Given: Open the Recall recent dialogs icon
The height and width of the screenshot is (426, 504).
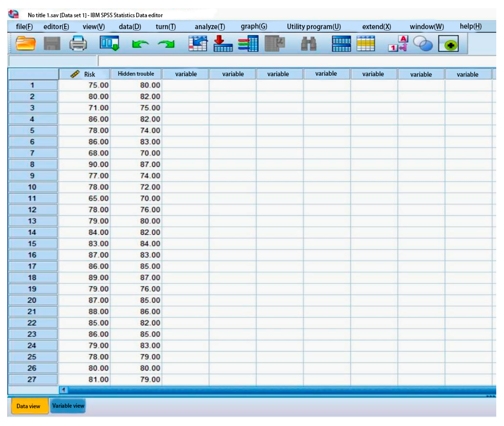Looking at the screenshot, I should coord(109,43).
